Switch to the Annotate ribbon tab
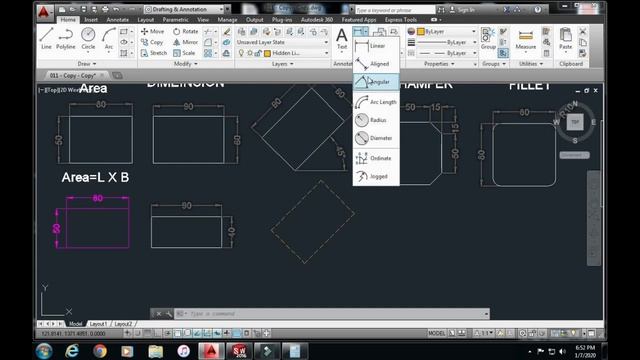 [x=118, y=20]
